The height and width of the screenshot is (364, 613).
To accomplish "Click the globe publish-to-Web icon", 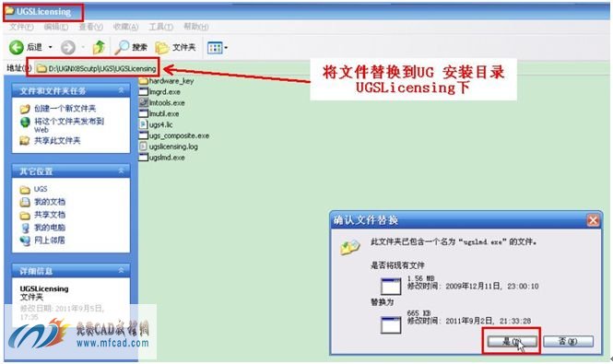I will [x=25, y=123].
